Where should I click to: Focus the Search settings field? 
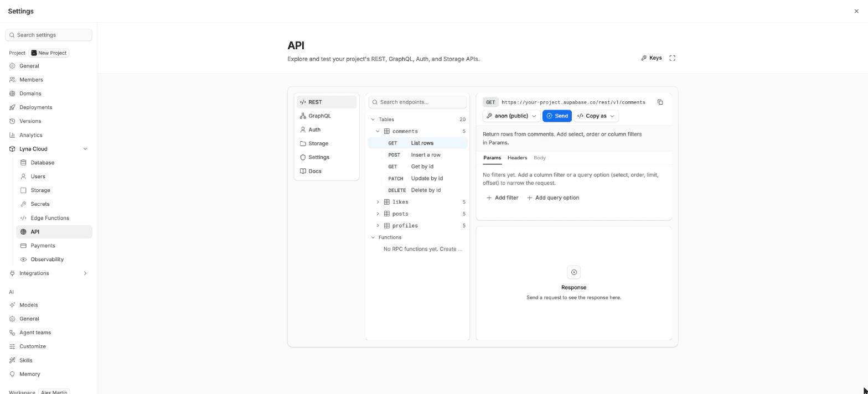coord(49,35)
